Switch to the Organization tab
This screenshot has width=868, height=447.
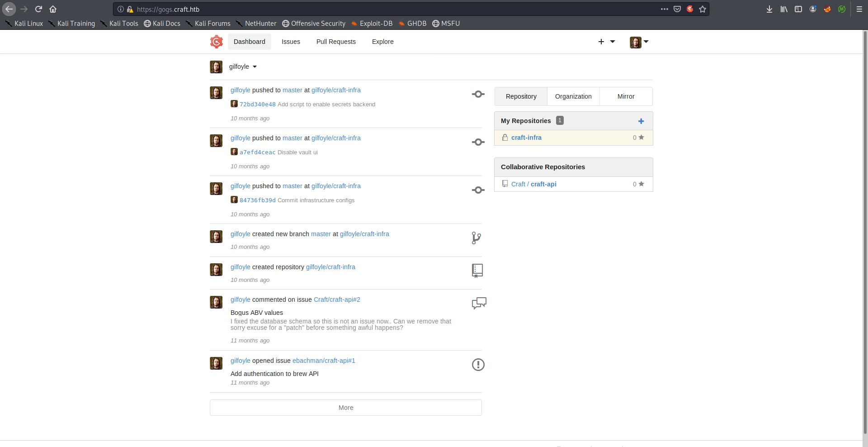tap(573, 96)
